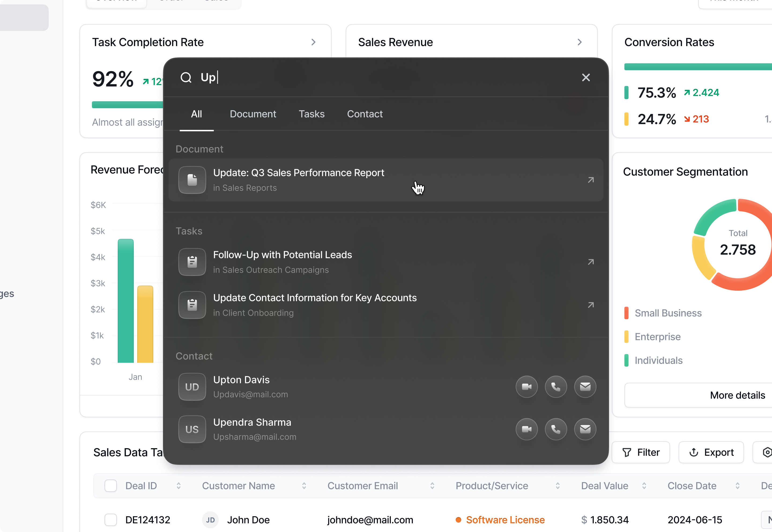The image size is (772, 532).
Task: Sort by Customer Name column arrows
Action: [304, 486]
